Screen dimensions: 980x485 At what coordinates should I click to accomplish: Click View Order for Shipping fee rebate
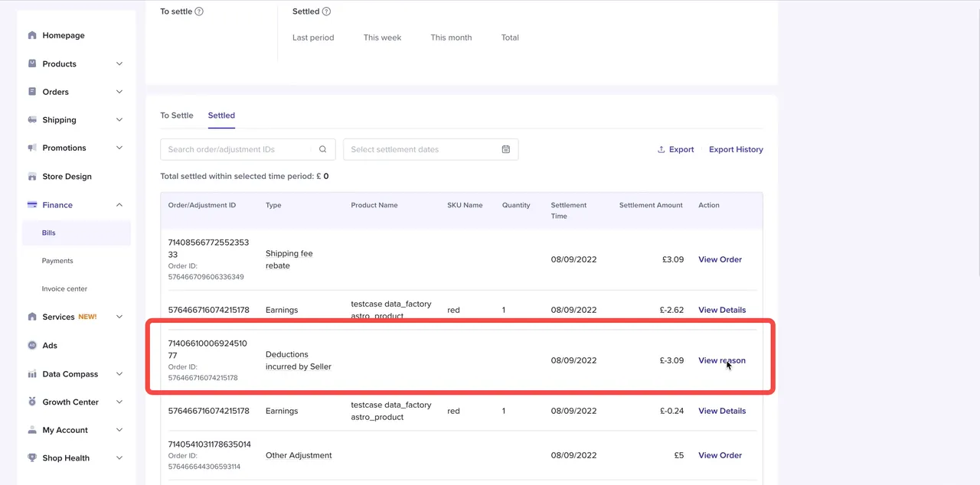tap(720, 259)
